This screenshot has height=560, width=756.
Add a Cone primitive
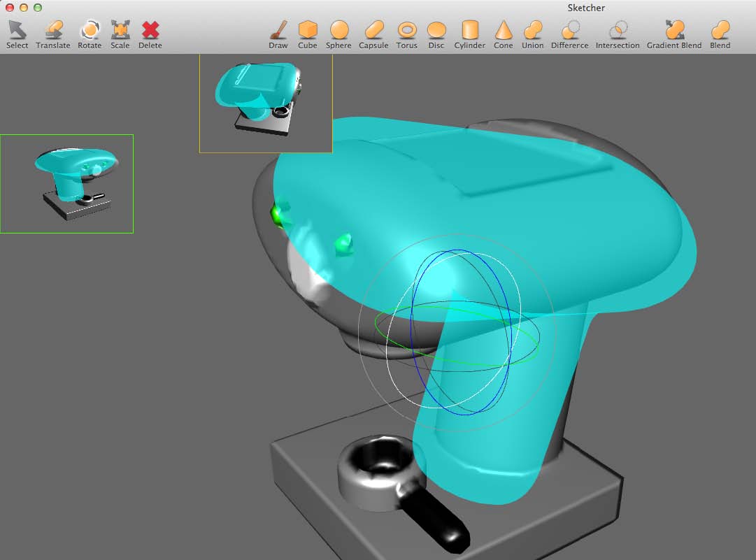504,35
